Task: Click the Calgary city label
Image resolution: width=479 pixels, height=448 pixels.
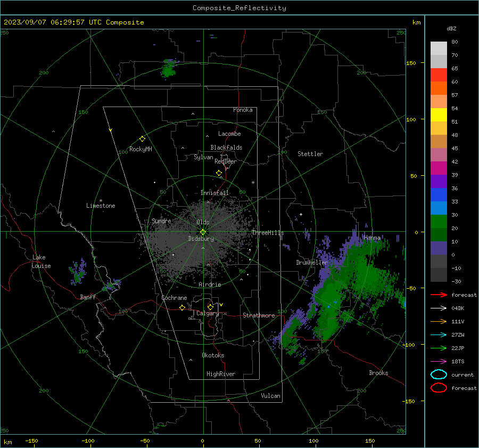Action: point(208,313)
